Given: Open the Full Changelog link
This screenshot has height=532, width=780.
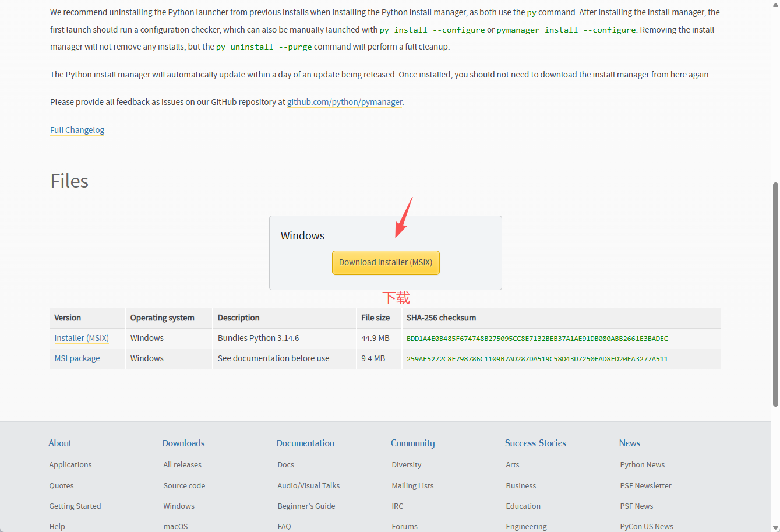Looking at the screenshot, I should pyautogui.click(x=77, y=130).
